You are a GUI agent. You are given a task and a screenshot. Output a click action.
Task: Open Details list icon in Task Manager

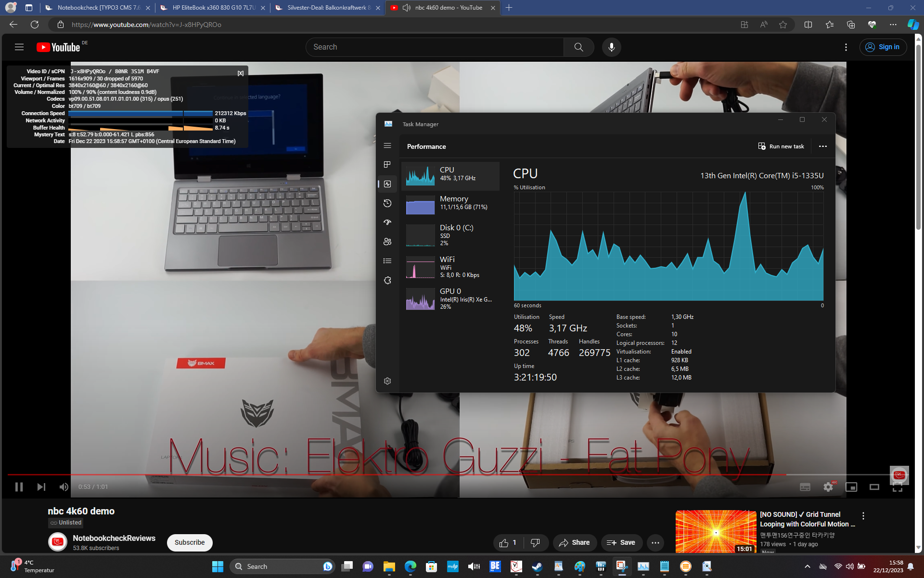(x=387, y=261)
